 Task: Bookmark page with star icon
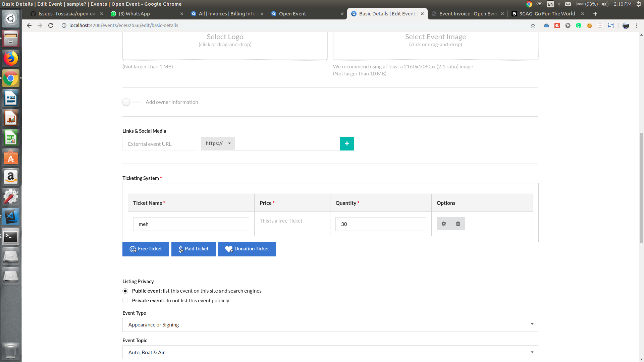tap(533, 25)
